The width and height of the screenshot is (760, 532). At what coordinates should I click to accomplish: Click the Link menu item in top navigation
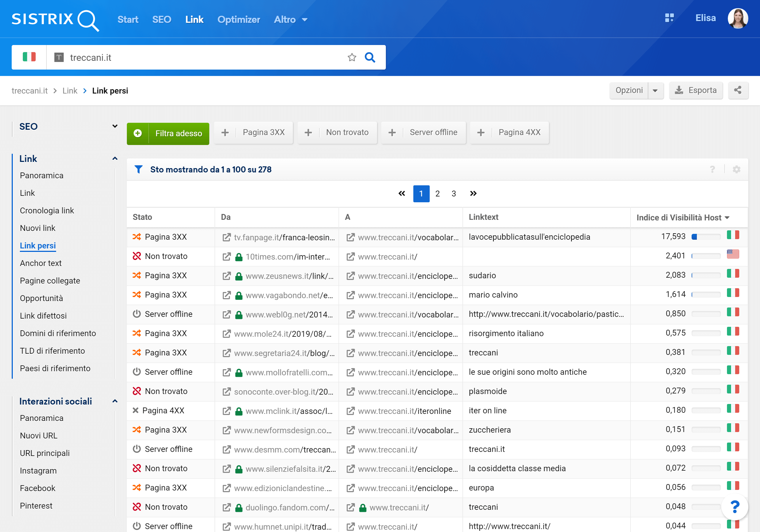pyautogui.click(x=195, y=19)
